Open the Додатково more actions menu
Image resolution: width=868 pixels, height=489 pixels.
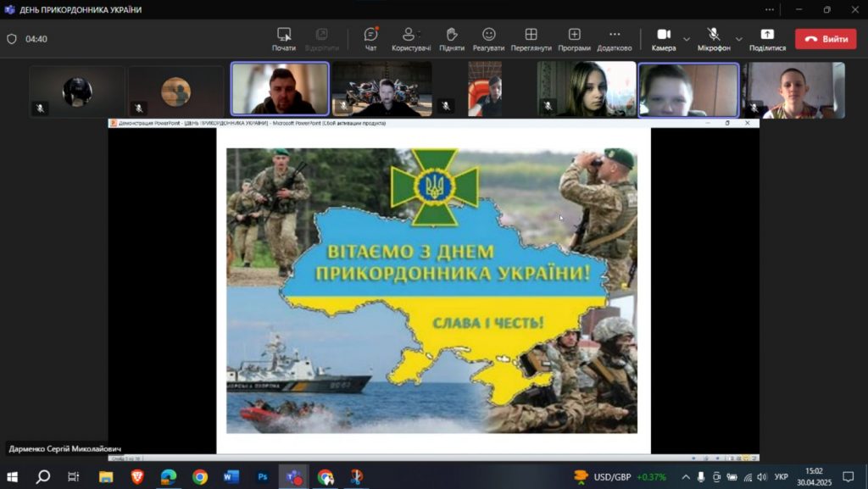click(614, 39)
